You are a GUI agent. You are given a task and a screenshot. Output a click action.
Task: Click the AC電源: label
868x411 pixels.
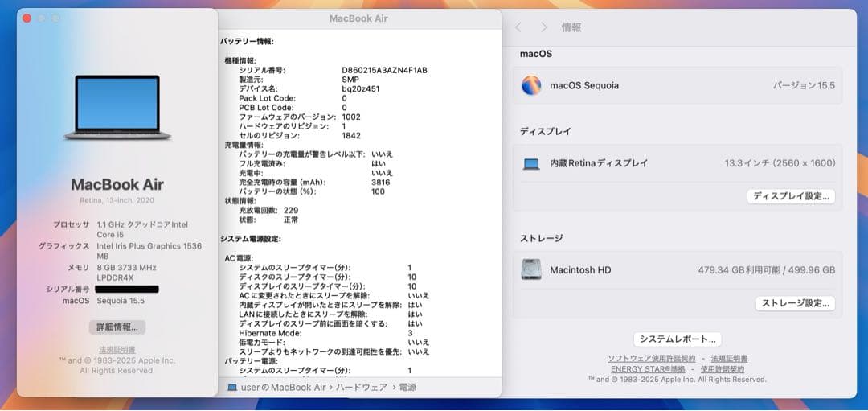coord(239,258)
